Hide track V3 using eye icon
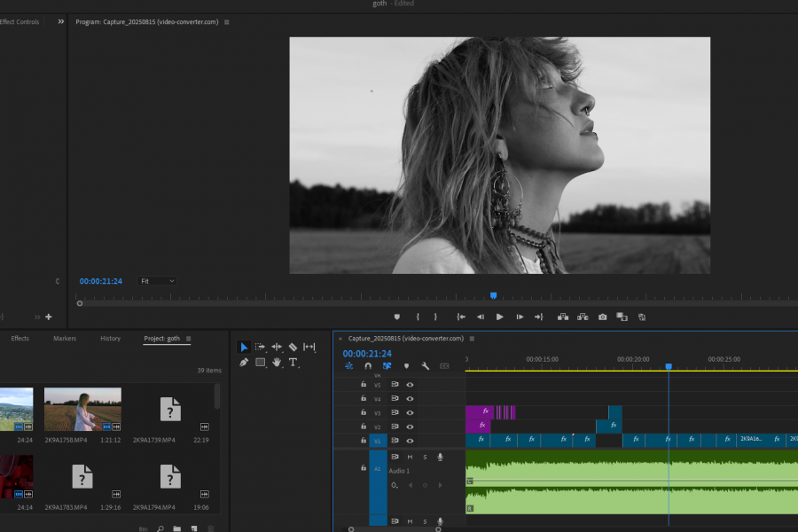The width and height of the screenshot is (798, 532). pos(410,413)
